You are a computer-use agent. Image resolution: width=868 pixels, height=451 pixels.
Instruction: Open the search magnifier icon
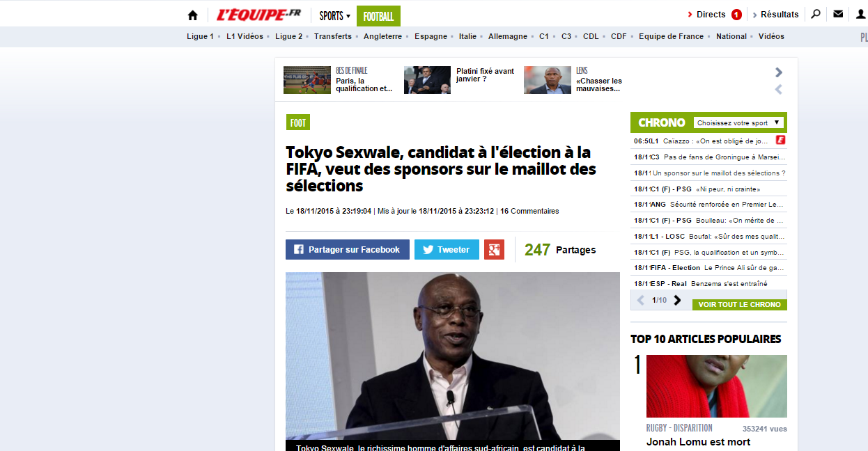coord(816,14)
